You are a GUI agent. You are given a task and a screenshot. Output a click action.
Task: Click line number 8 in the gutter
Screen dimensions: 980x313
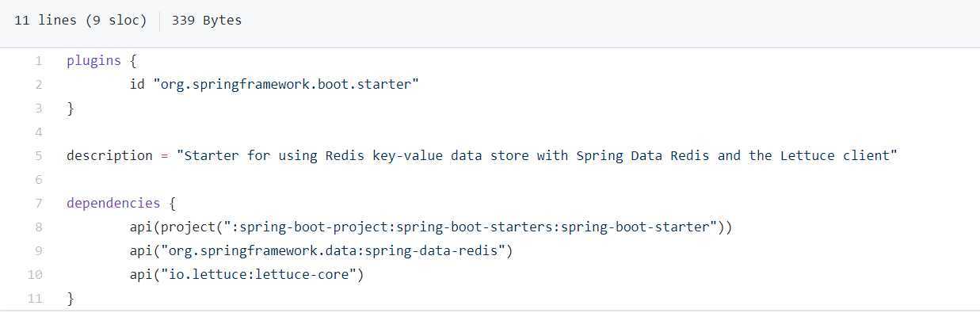(x=38, y=227)
